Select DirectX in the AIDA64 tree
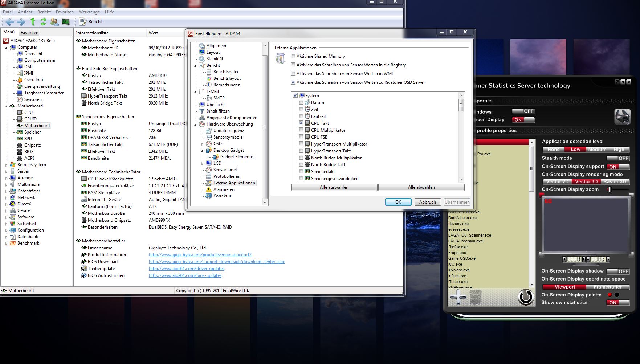640x364 pixels. click(x=24, y=204)
